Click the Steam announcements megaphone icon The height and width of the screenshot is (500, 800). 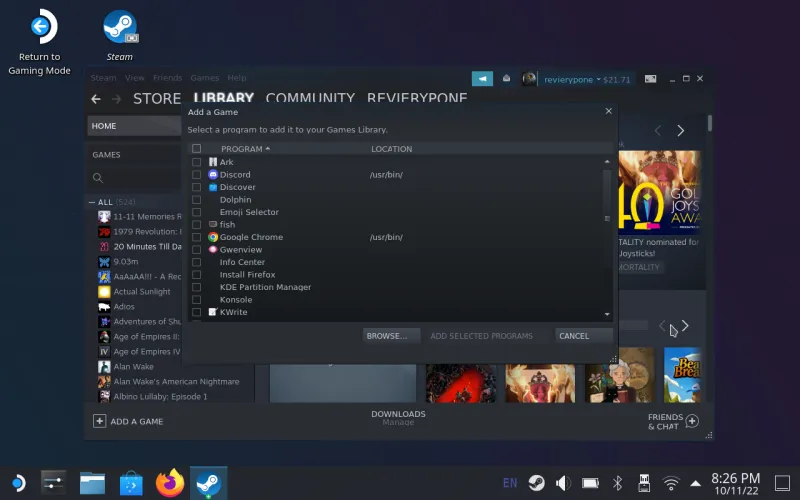click(482, 79)
